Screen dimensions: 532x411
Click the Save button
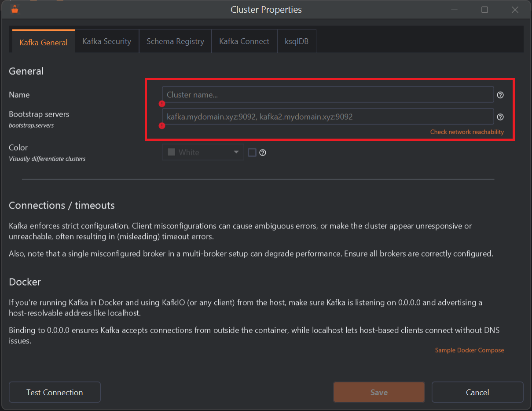[x=379, y=392]
